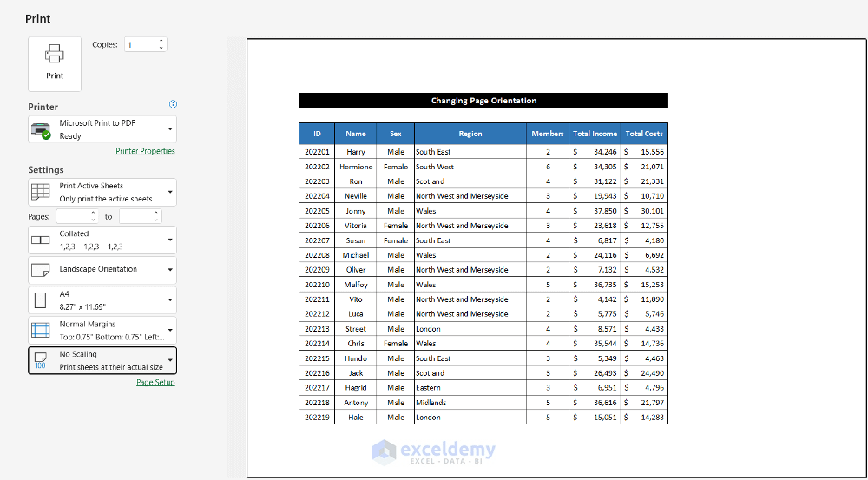Click the Pages from input field
The height and width of the screenshot is (480, 868).
pyautogui.click(x=72, y=216)
